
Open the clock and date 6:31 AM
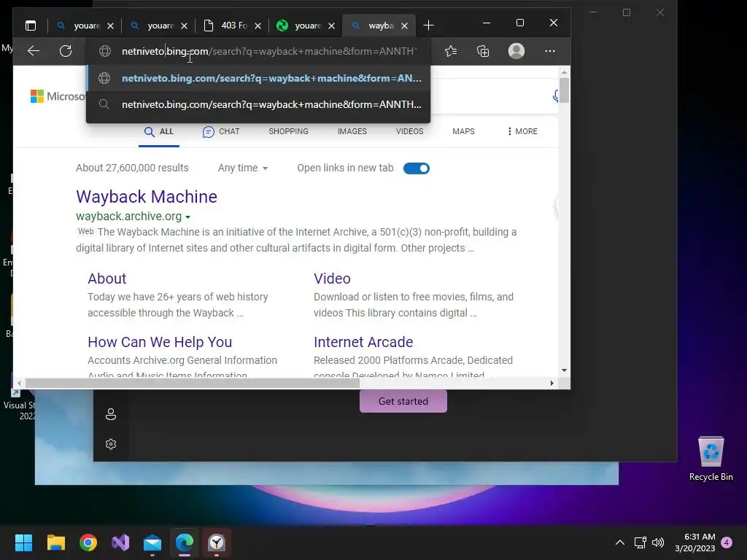695,542
